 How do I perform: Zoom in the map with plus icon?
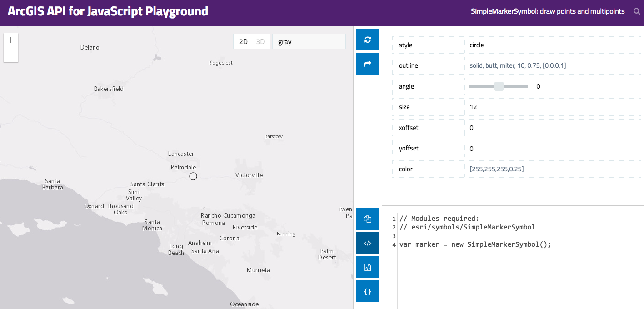(11, 40)
